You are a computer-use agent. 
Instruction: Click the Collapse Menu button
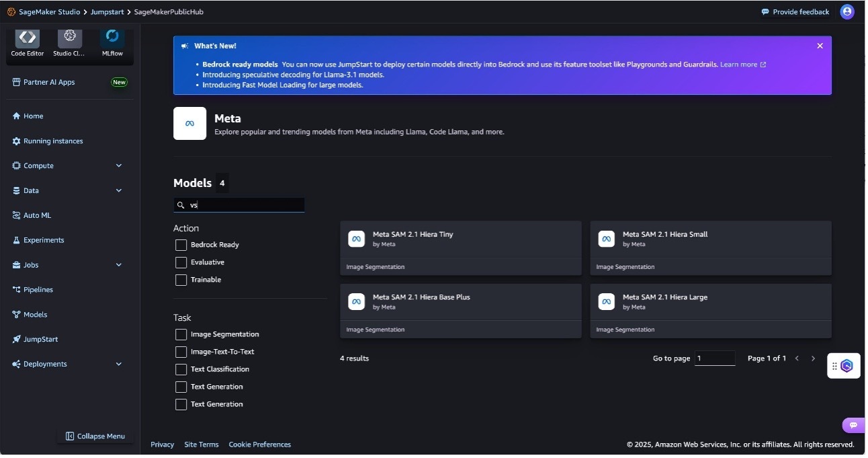(95, 436)
